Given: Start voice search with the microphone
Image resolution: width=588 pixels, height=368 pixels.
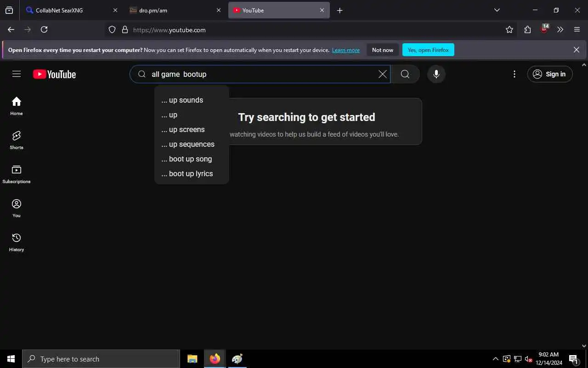Looking at the screenshot, I should pyautogui.click(x=436, y=74).
